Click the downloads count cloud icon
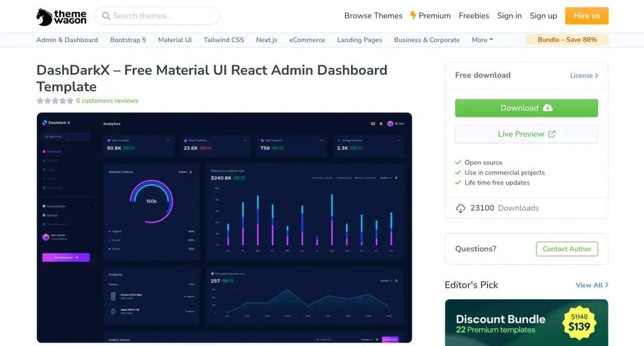644x346 pixels. point(460,208)
